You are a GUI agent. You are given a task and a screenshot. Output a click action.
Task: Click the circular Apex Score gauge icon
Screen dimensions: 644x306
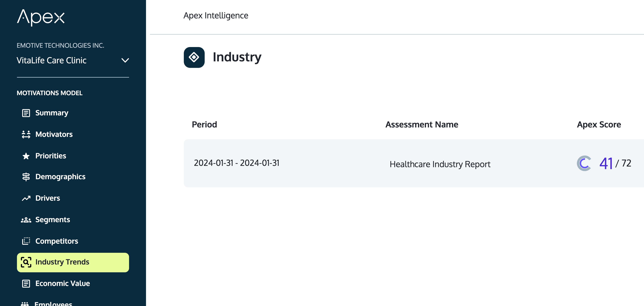click(584, 163)
